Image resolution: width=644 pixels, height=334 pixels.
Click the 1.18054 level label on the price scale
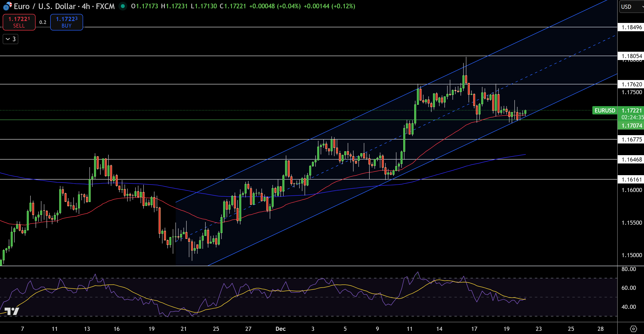click(631, 56)
